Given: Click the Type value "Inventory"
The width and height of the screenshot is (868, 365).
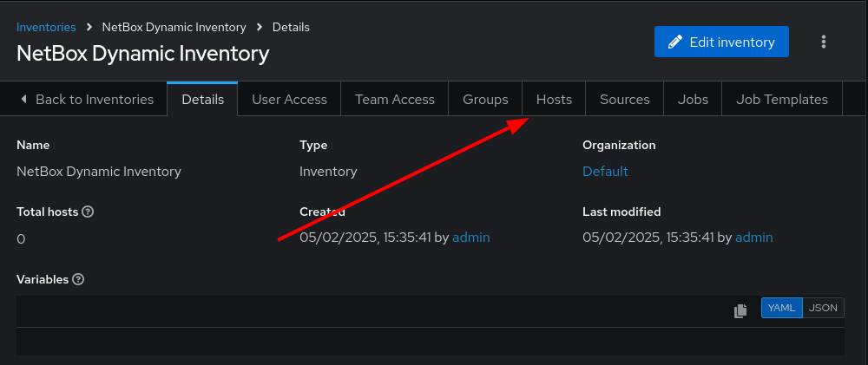Looking at the screenshot, I should click(328, 172).
